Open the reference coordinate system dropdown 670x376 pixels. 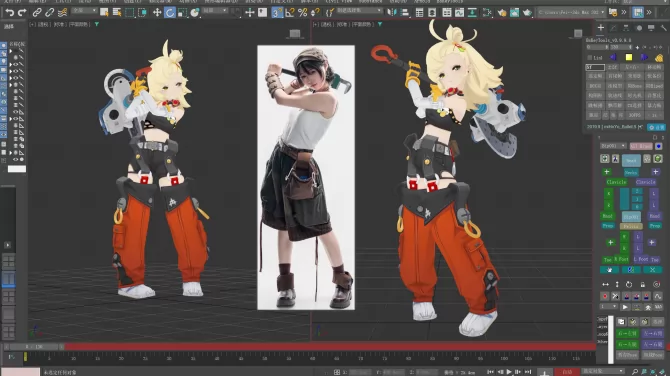(x=215, y=10)
